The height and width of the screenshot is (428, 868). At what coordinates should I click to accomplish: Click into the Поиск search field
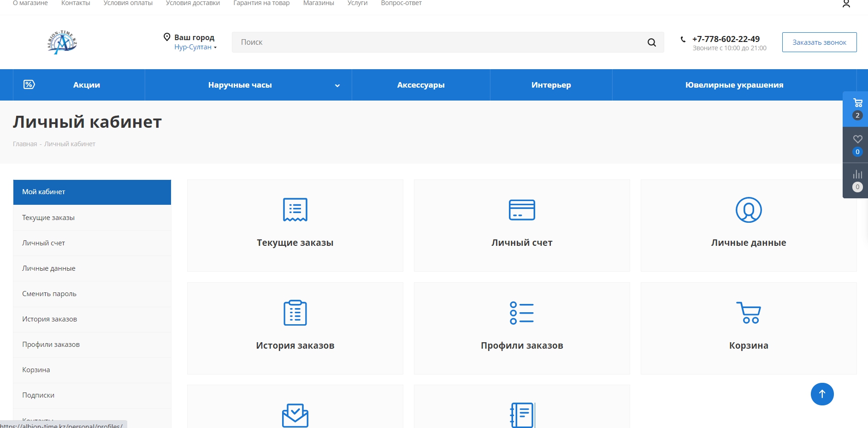tap(438, 42)
